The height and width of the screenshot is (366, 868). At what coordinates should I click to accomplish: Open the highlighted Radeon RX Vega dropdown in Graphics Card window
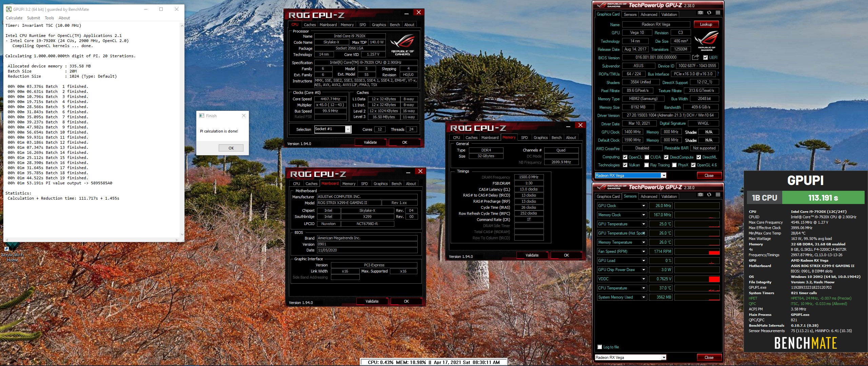point(664,176)
